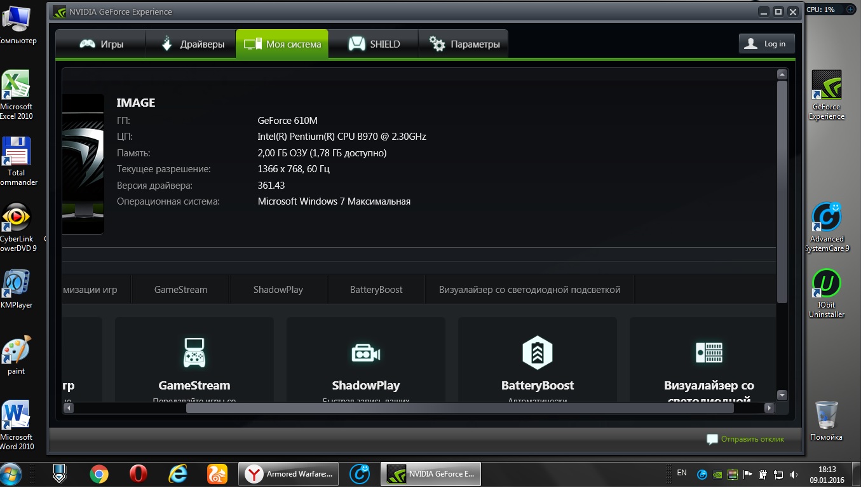Click the LED visualizer icon
This screenshot has width=868, height=488.
(x=709, y=352)
